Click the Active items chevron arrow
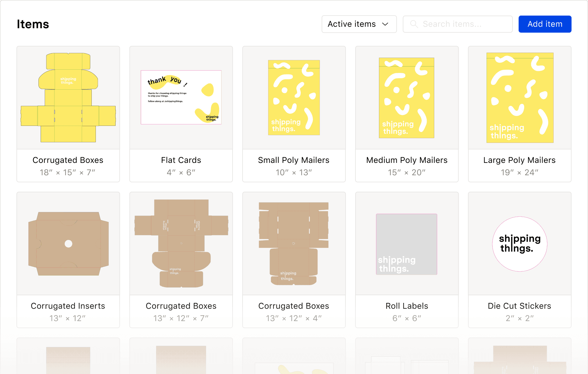This screenshot has height=374, width=588. click(x=385, y=24)
